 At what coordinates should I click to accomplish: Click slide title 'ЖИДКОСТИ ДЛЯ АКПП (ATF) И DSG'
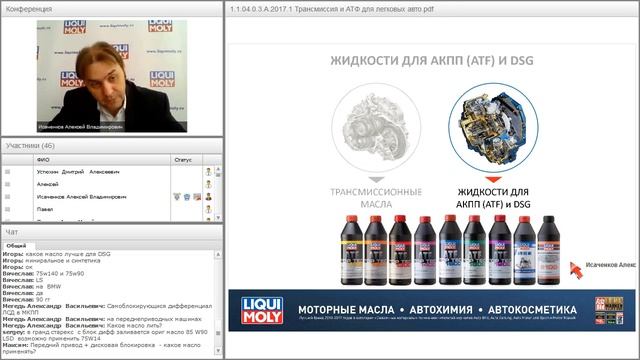tap(432, 60)
